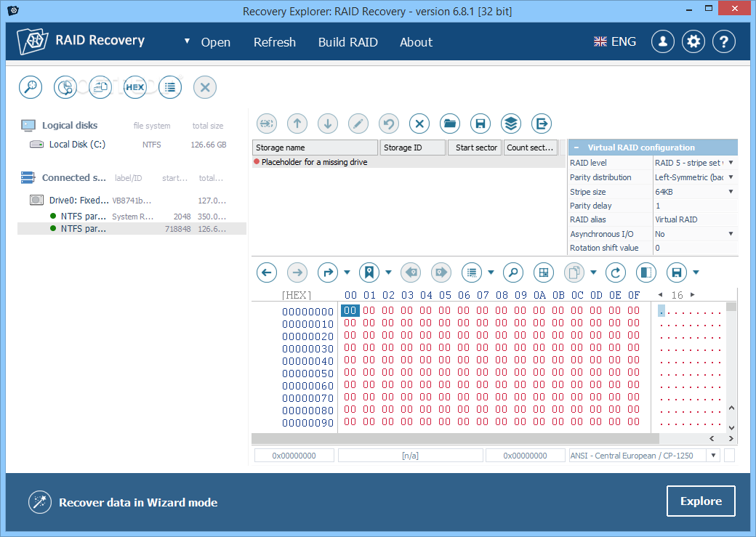Click the Open menu item
The height and width of the screenshot is (537, 756).
click(x=215, y=42)
